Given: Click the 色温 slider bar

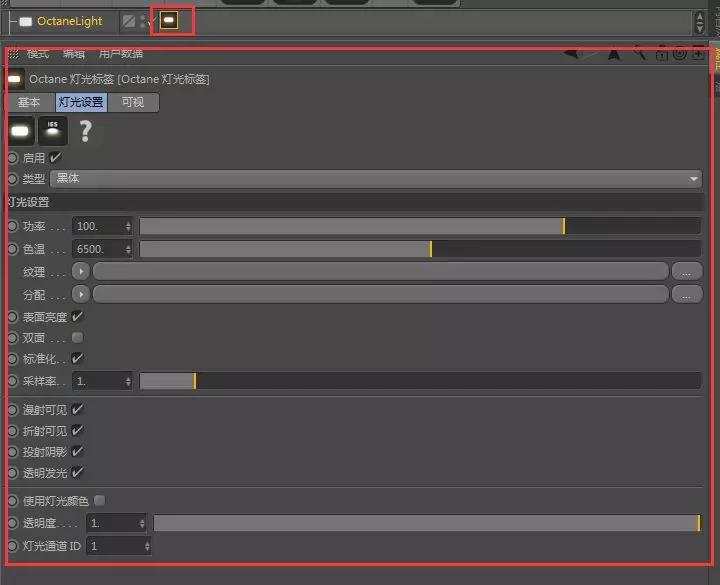Looking at the screenshot, I should (420, 249).
